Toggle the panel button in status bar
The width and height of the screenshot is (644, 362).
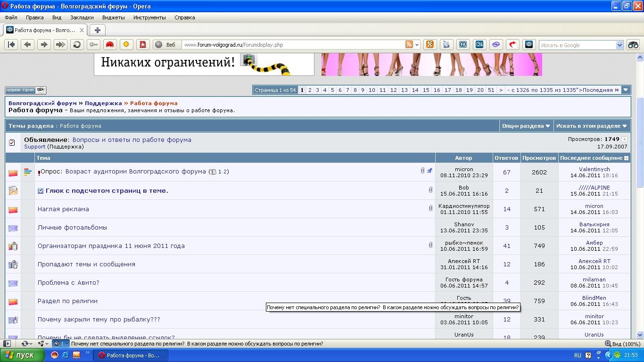pos(7,344)
